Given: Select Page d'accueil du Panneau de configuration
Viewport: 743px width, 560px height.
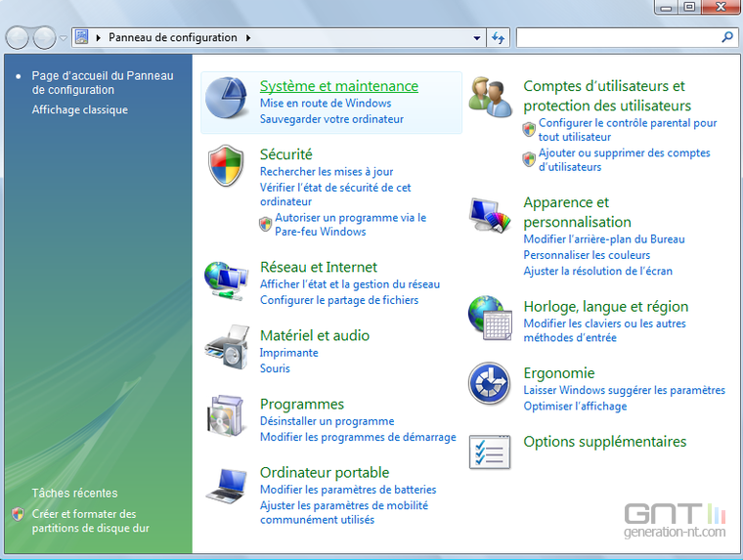Looking at the screenshot, I should [103, 82].
